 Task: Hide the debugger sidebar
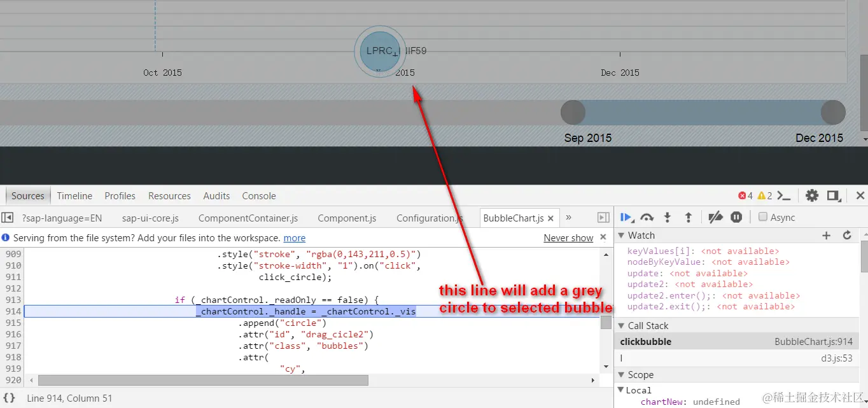[603, 218]
